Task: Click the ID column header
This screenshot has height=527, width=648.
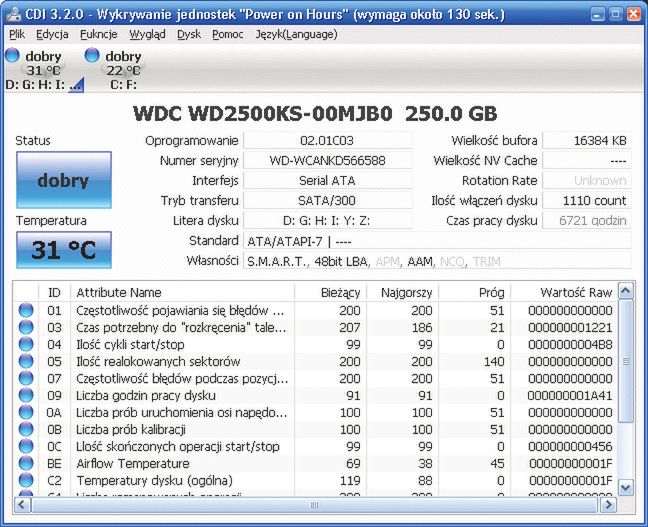Action: coord(54,292)
